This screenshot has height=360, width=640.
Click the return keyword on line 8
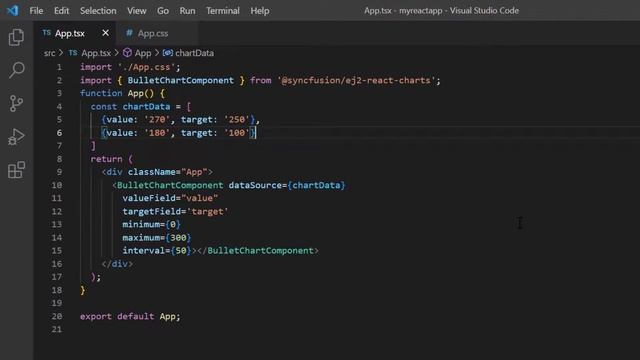106,159
